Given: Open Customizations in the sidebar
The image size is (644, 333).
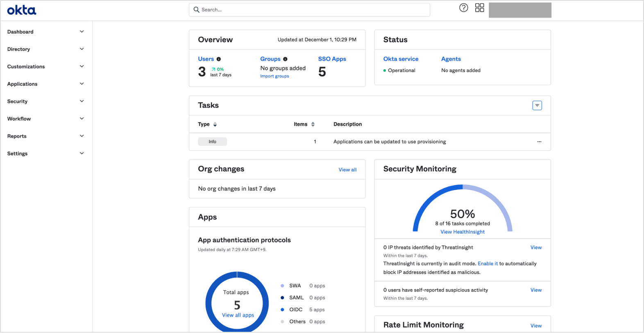Looking at the screenshot, I should coord(26,66).
